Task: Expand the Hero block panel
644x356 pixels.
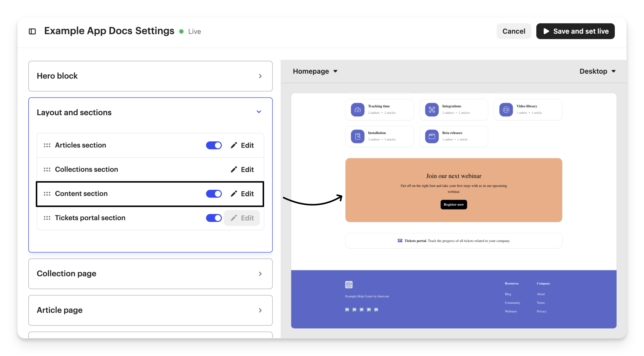Action: [260, 76]
